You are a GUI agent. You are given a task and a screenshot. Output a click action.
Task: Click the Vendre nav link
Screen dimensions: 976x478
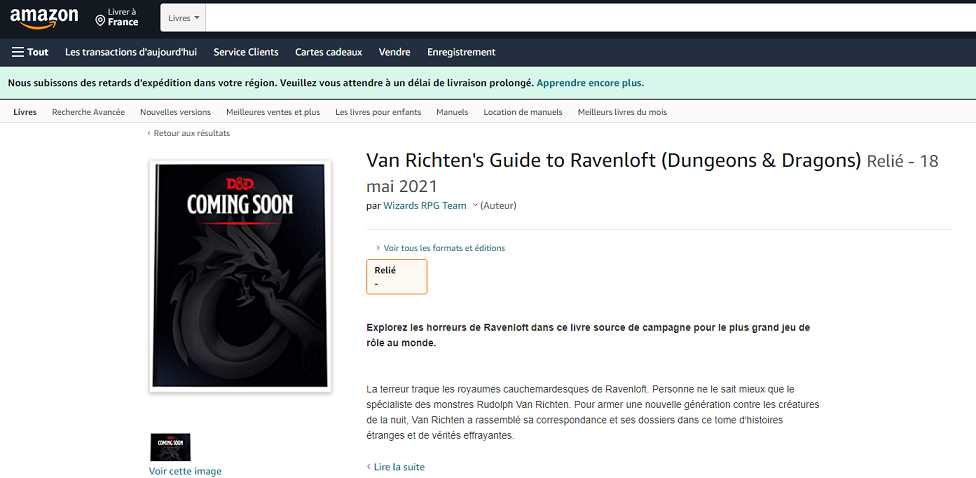[x=395, y=52]
